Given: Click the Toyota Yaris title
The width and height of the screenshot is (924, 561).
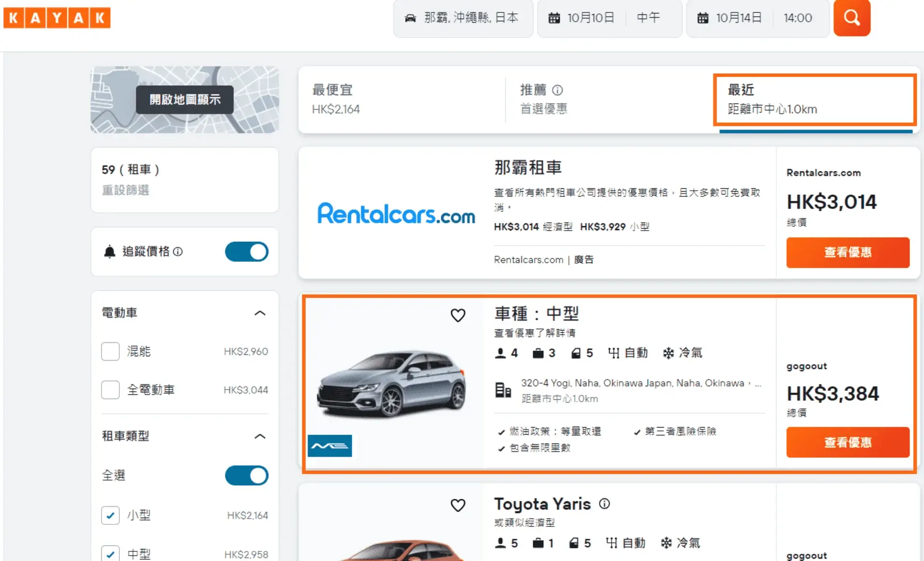Looking at the screenshot, I should click(x=542, y=504).
